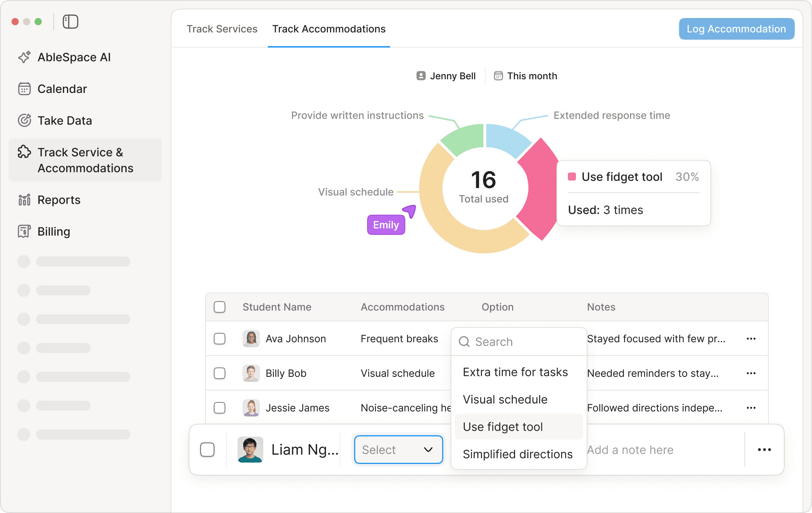This screenshot has height=513, width=812.
Task: Click Ava Johnson's avatar
Action: (x=251, y=339)
